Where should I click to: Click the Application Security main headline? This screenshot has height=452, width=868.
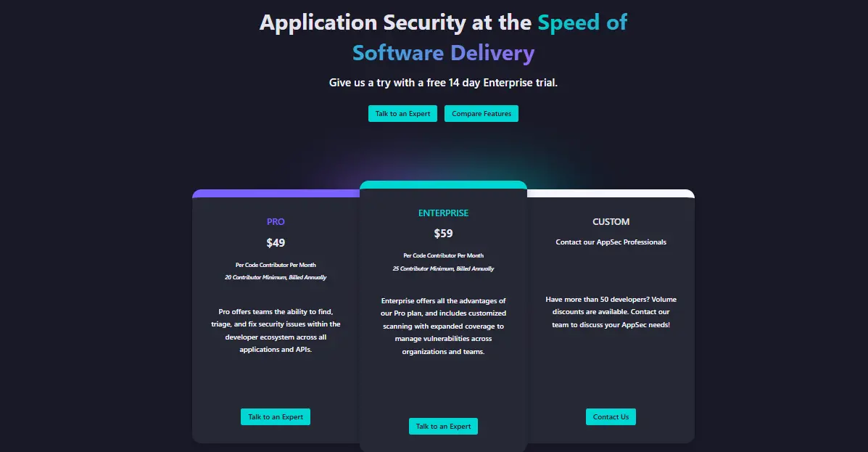pos(443,37)
